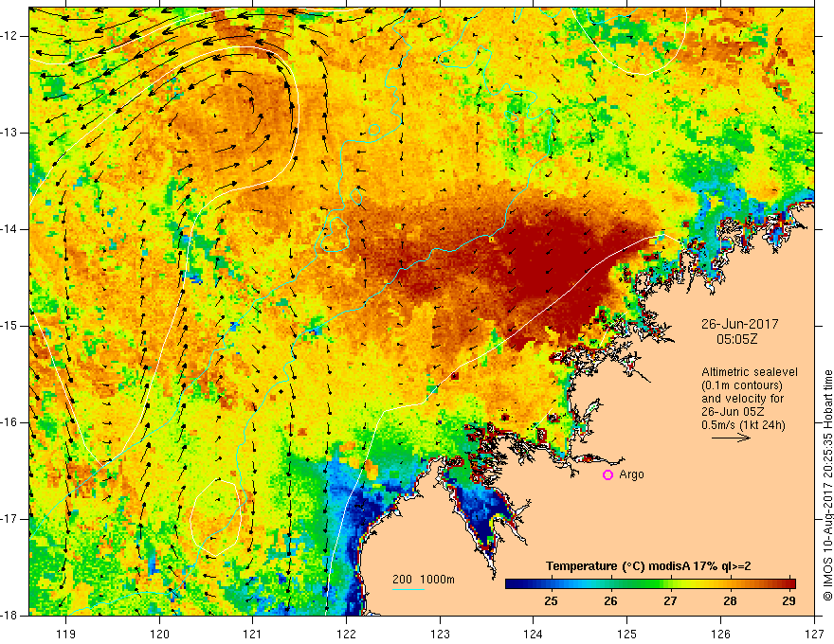The height and width of the screenshot is (644, 834).
Task: Click longitude label '127' on axis
Action: (x=814, y=634)
